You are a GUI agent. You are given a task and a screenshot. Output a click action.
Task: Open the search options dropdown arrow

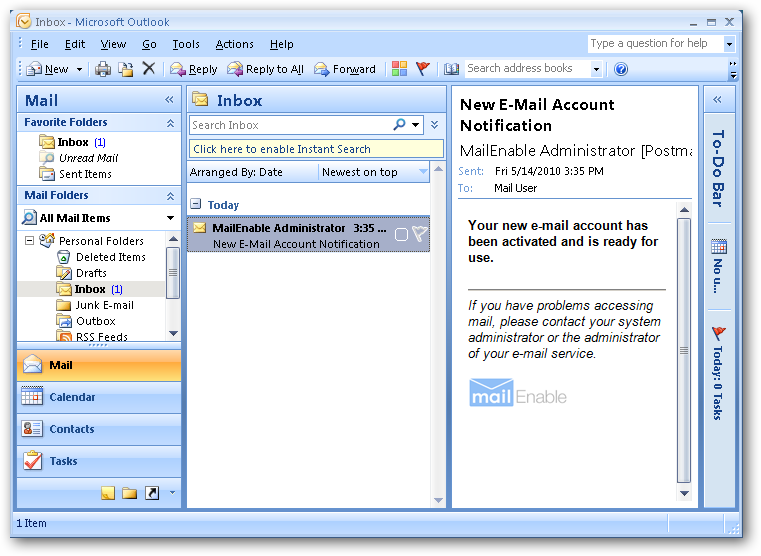[x=416, y=125]
